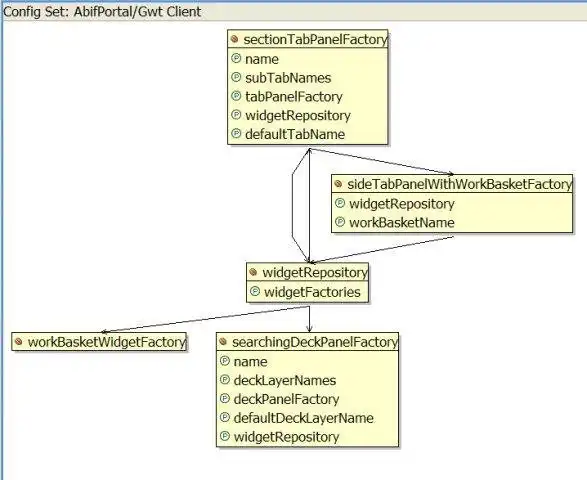Click property icon next to widgetFactories

(255, 291)
